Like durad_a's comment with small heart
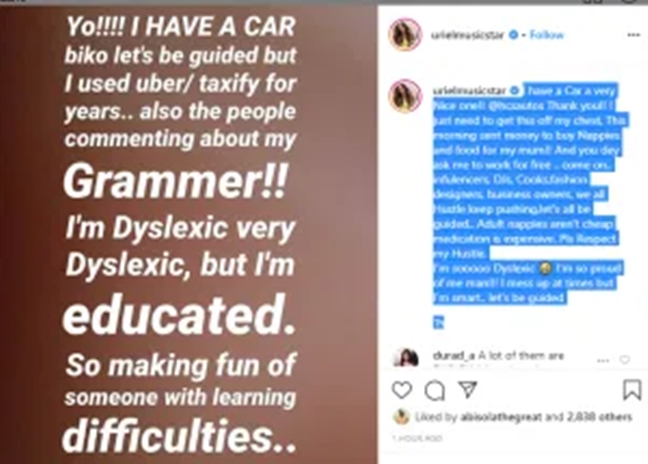This screenshot has height=464, width=648. (x=625, y=360)
